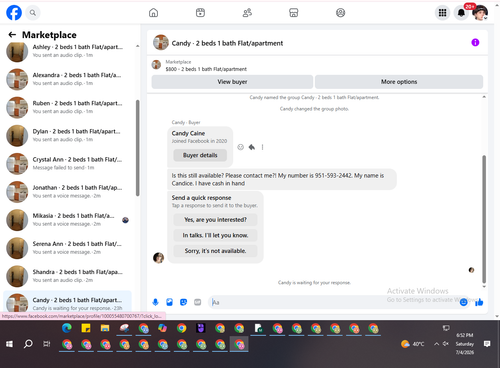Open Mikasia conversation

click(67, 220)
